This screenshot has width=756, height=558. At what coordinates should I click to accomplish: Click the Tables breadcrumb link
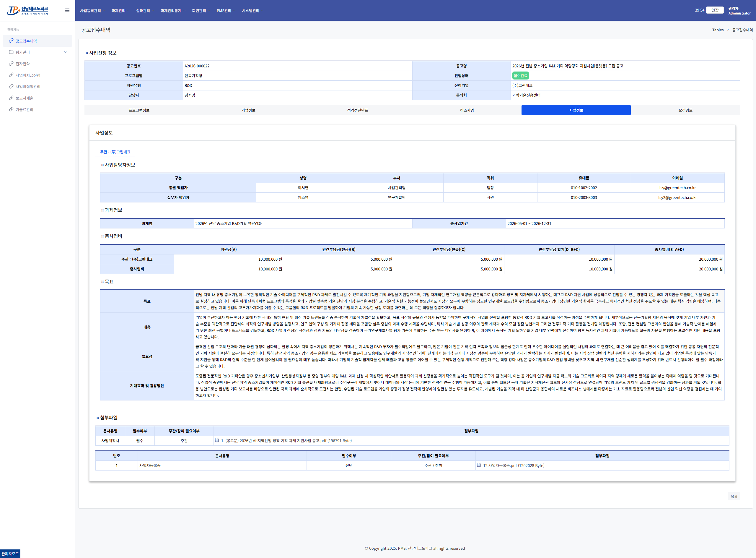[718, 30]
